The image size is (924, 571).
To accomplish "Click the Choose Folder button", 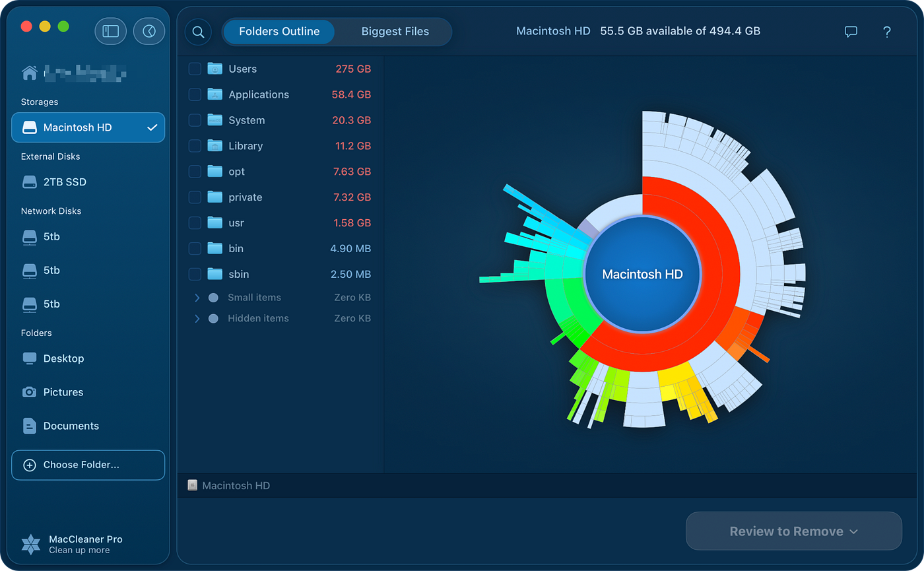I will 88,465.
